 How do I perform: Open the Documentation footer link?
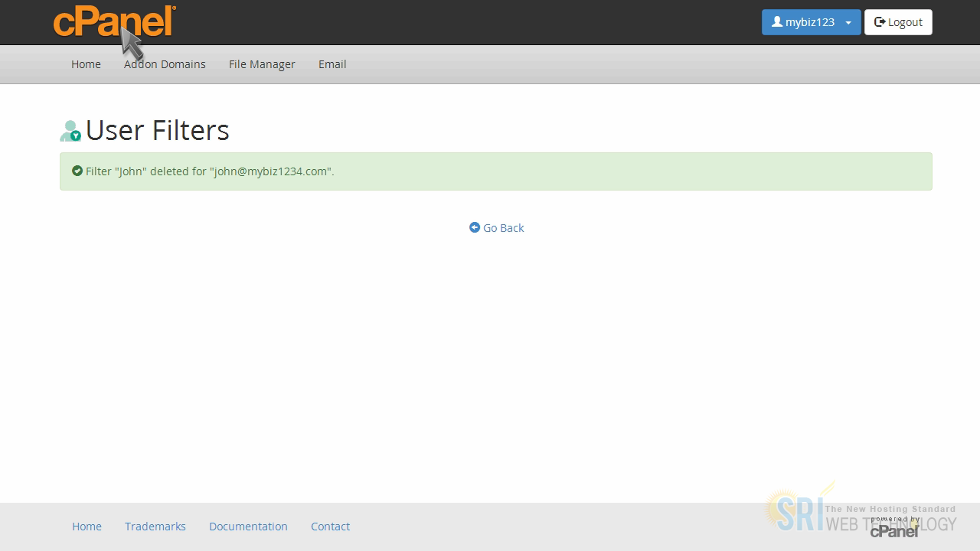(248, 527)
